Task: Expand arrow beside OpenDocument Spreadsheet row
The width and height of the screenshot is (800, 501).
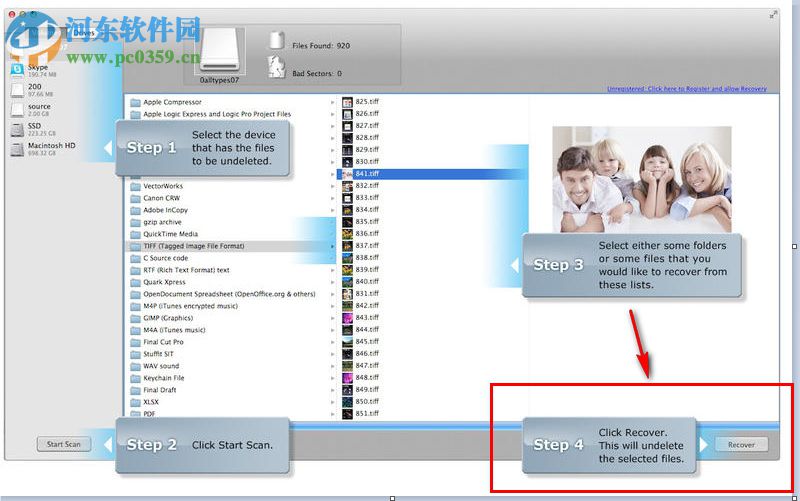Action: point(332,294)
